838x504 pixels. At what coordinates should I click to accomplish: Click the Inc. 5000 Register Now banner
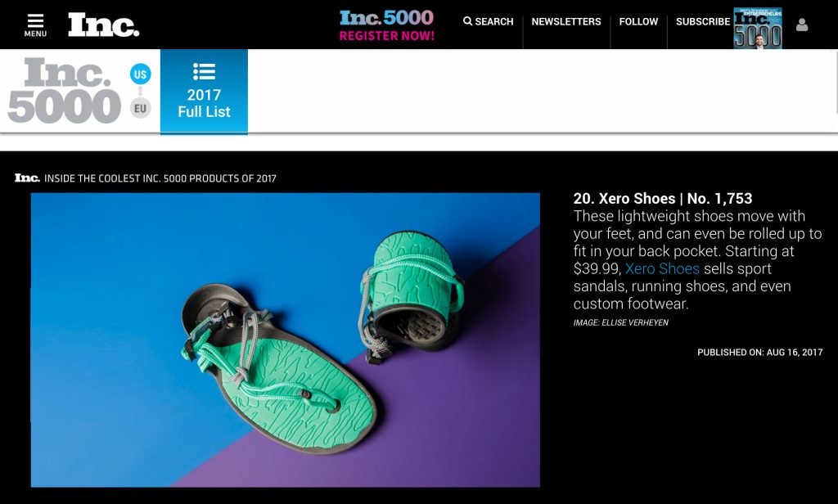387,25
